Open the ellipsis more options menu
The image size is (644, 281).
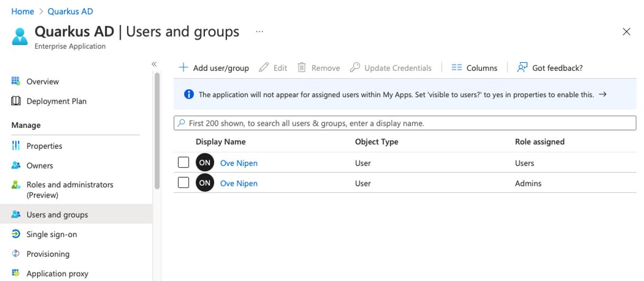(x=260, y=32)
